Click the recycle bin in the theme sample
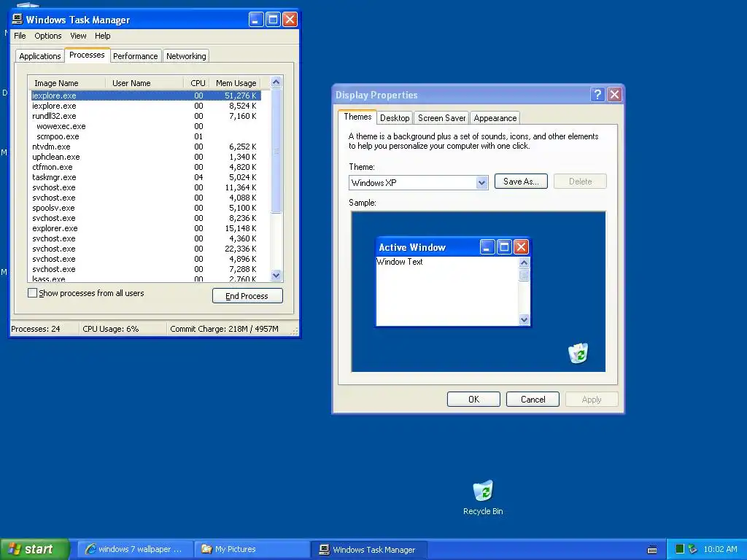747x560 pixels. (578, 353)
